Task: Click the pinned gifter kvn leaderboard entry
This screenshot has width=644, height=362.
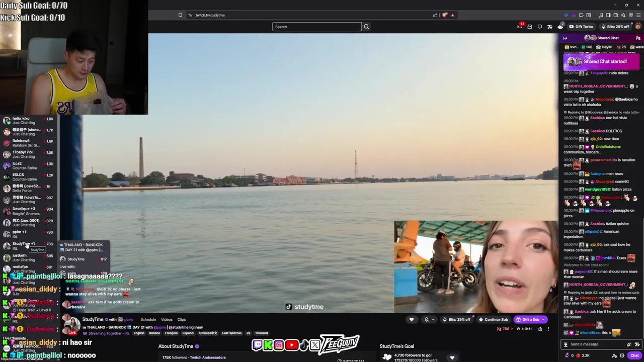Action: 578,47
